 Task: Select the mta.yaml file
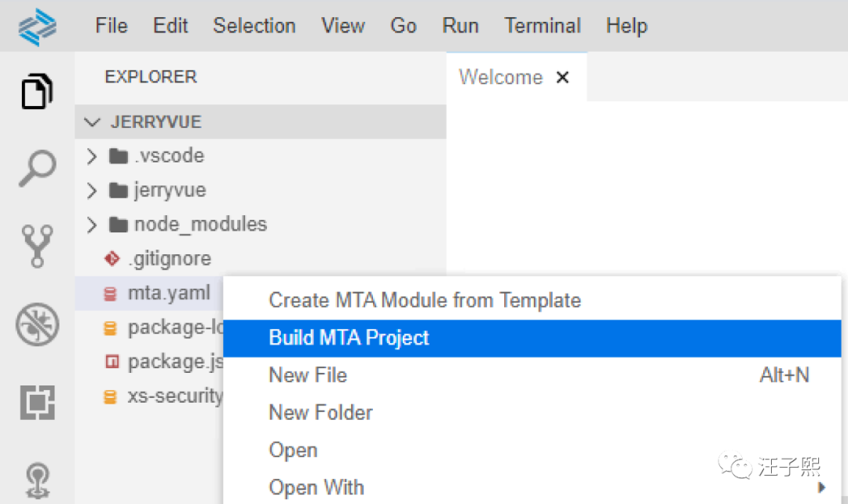coord(169,293)
